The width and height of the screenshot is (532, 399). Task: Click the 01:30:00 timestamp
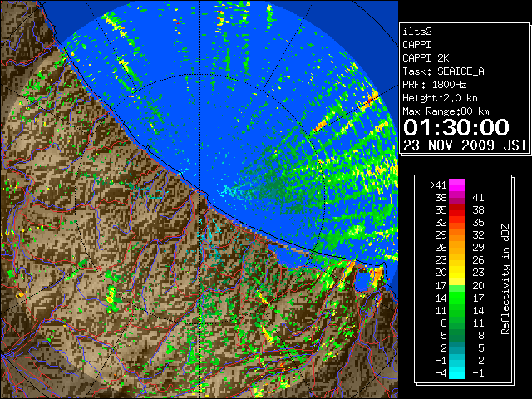click(456, 127)
